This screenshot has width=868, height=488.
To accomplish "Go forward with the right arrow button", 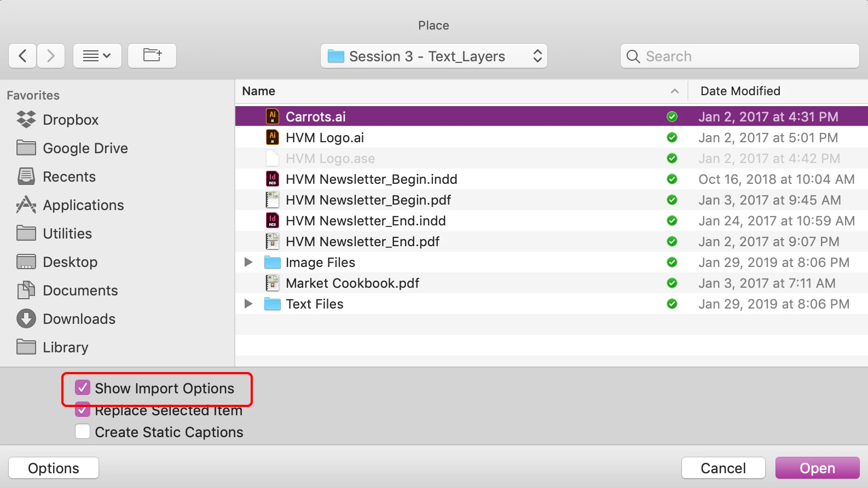I will [x=51, y=56].
